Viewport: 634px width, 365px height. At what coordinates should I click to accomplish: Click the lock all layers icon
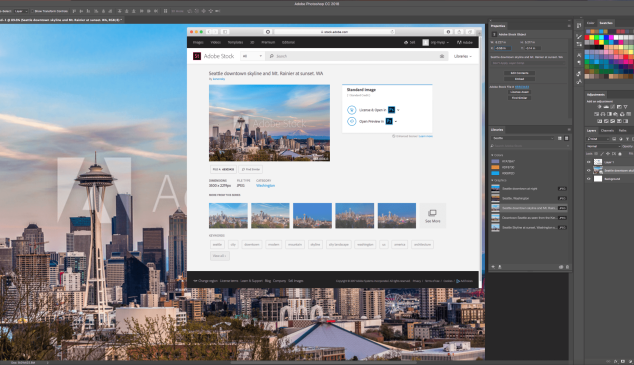tap(620, 154)
